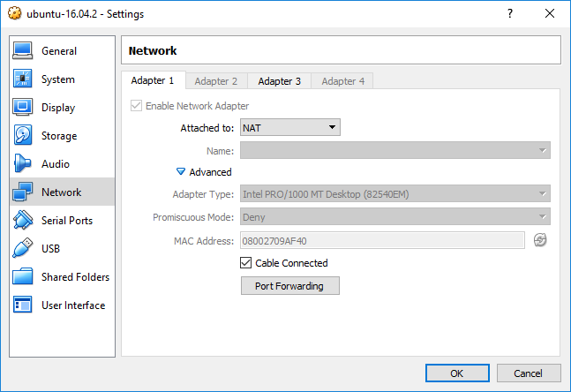Confirm settings with the OK button
This screenshot has width=571, height=392.
click(x=457, y=373)
